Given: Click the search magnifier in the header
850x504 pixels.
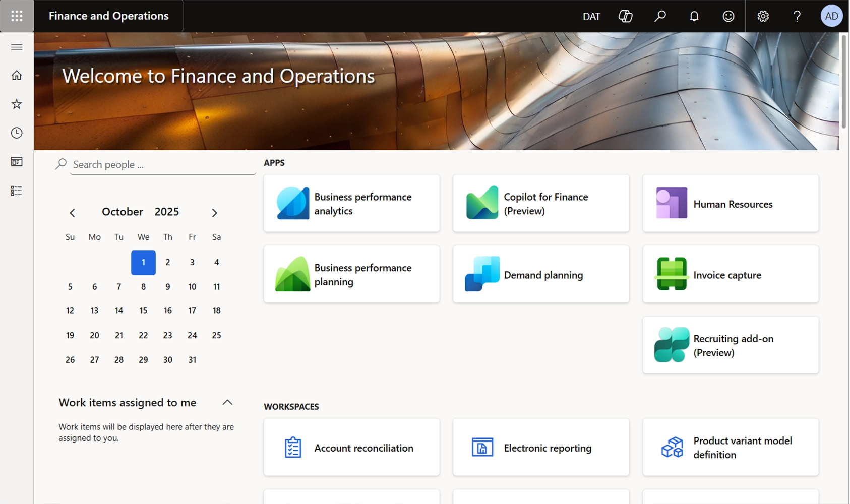Looking at the screenshot, I should 660,16.
